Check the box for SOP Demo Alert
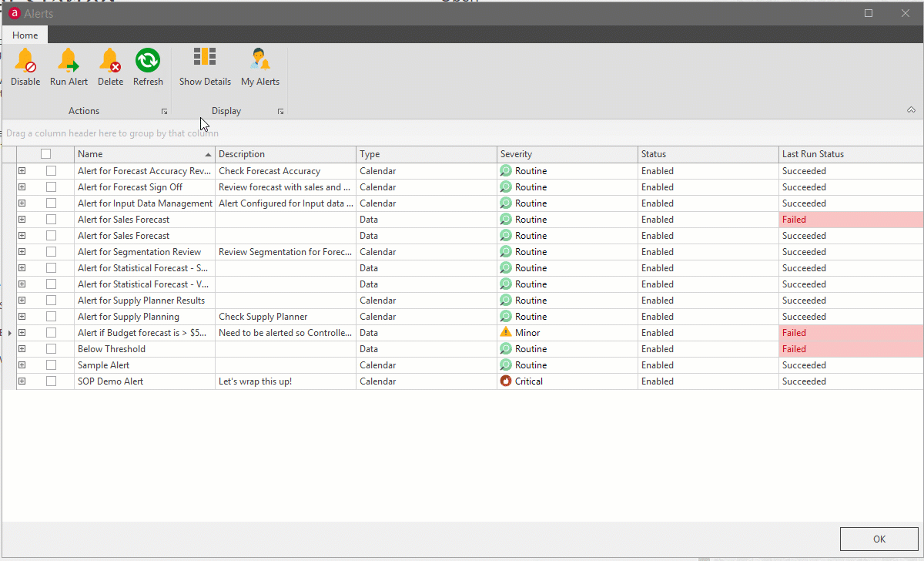Screen dimensions: 924x561 click(51, 381)
